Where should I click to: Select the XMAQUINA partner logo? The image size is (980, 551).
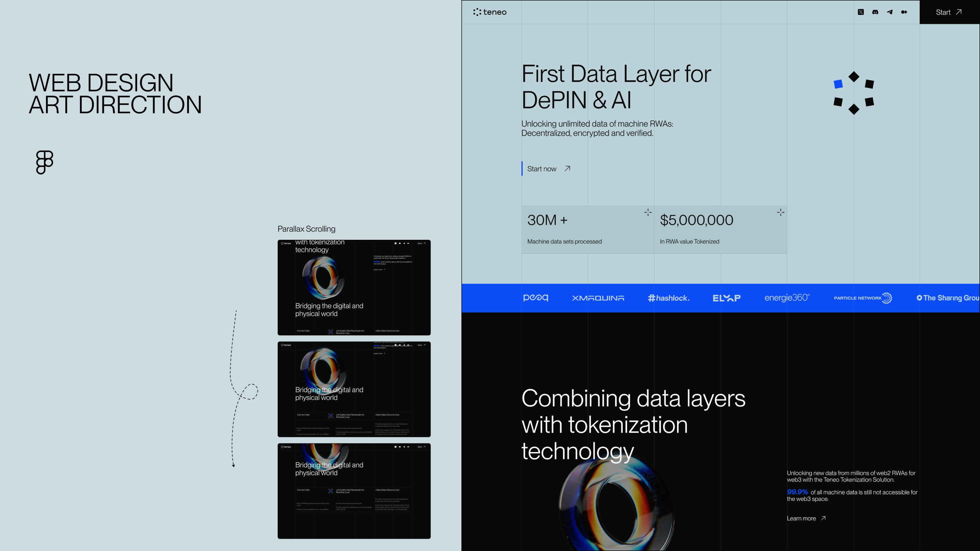point(598,298)
